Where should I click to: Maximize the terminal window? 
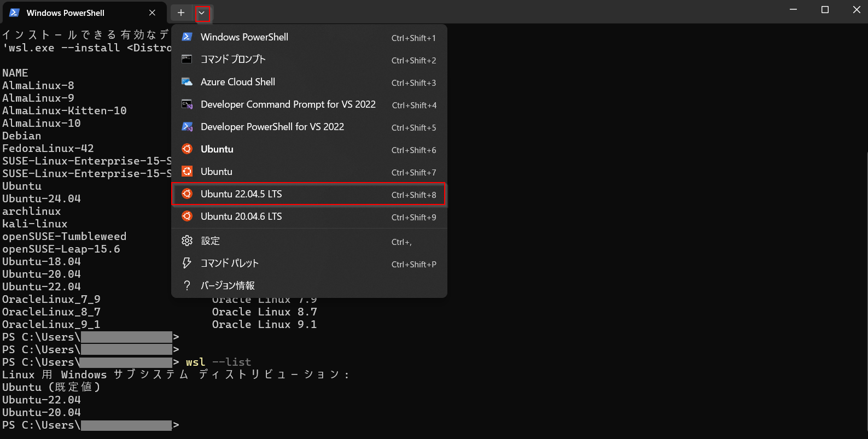[x=825, y=10]
